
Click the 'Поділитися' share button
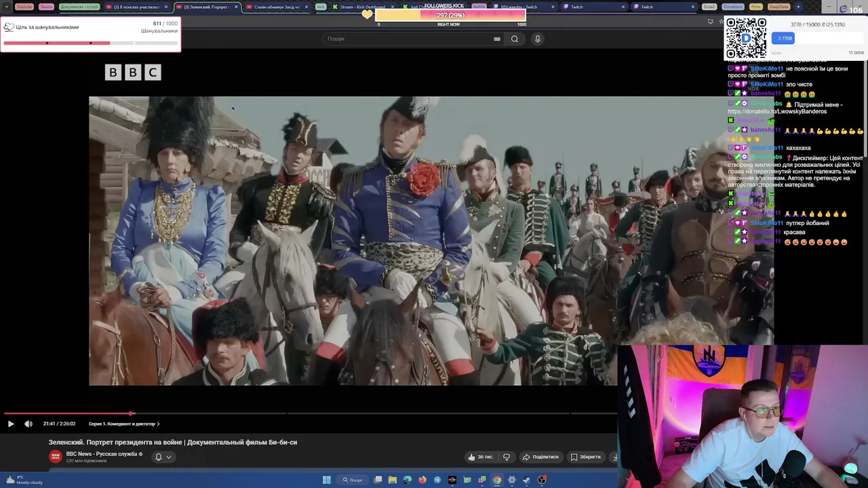540,457
